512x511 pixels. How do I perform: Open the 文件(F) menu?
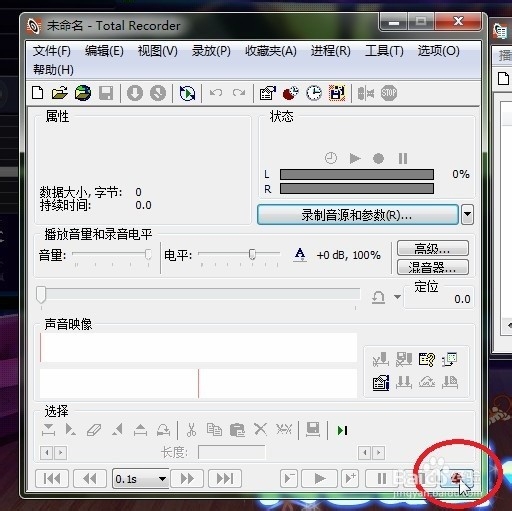[x=52, y=51]
